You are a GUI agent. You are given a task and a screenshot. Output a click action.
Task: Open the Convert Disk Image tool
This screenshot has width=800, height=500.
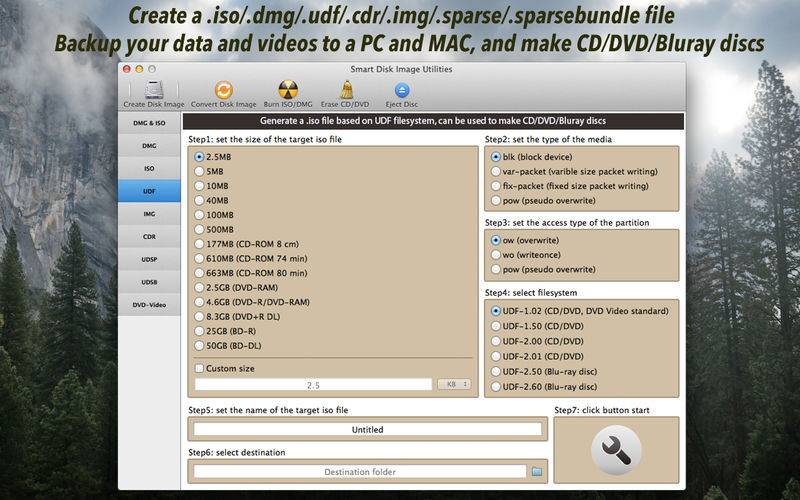[223, 90]
